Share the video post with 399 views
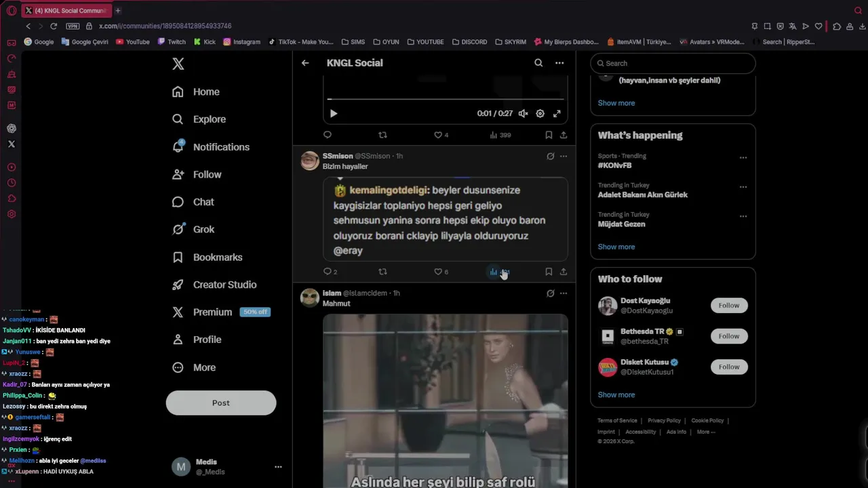 [x=564, y=135]
